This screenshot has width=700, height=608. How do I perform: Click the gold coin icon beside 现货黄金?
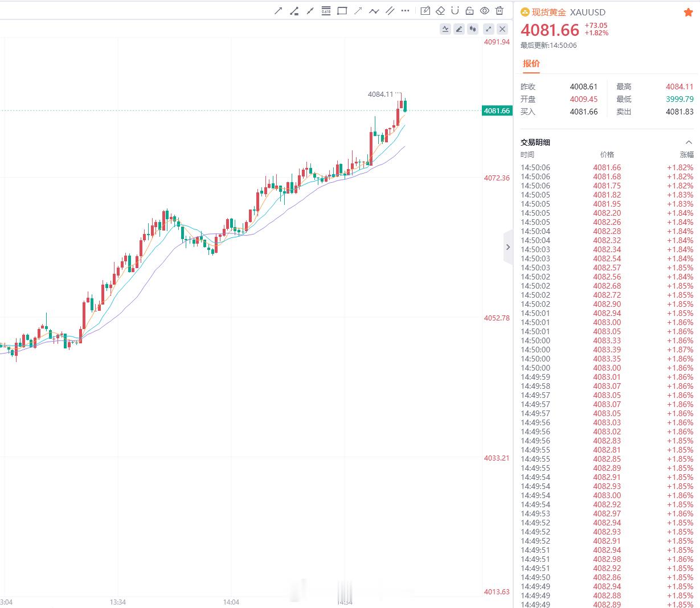[x=525, y=12]
